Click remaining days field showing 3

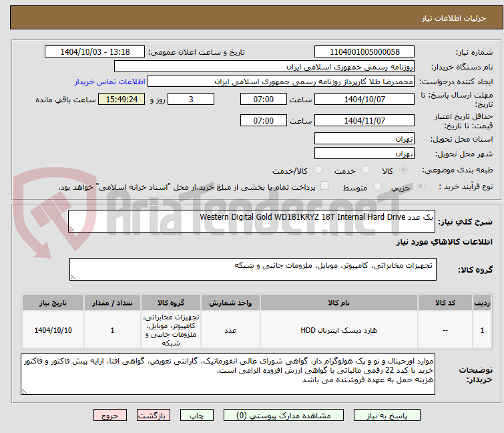pos(191,99)
